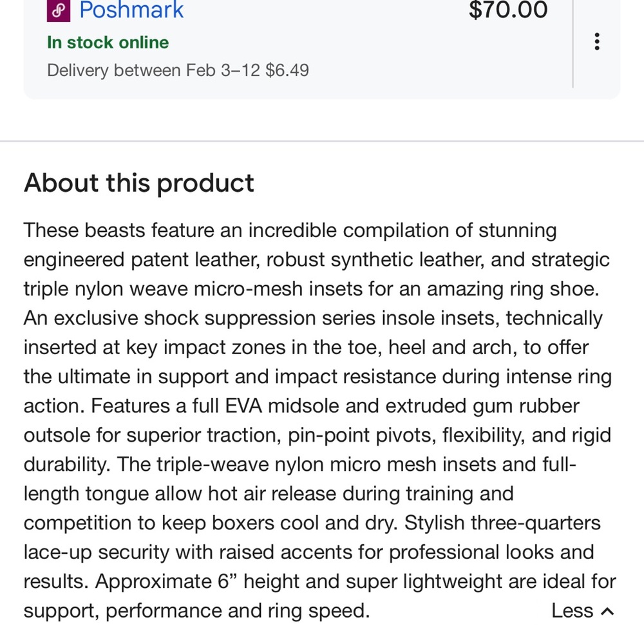Click the 'Stylish three-quarters lace-up security' sentence
The image size is (644, 644).
point(502,523)
